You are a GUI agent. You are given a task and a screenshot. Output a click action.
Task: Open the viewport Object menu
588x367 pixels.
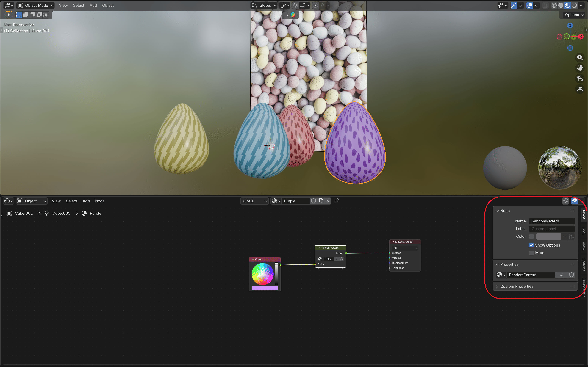click(x=108, y=5)
